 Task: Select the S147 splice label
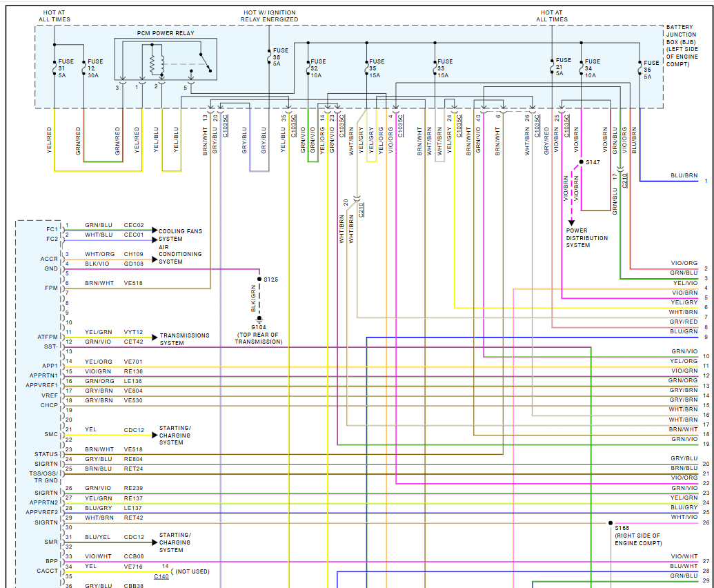coord(593,162)
